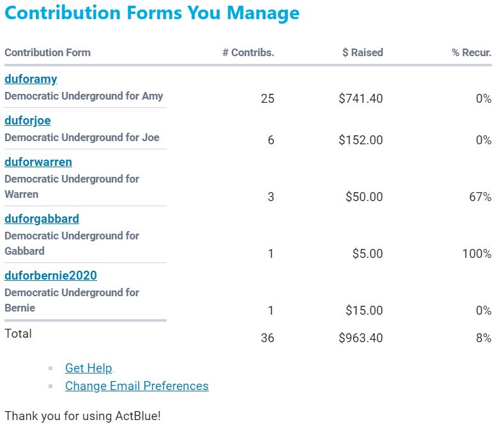Click the Get Help link
This screenshot has height=429, width=504.
pos(88,368)
